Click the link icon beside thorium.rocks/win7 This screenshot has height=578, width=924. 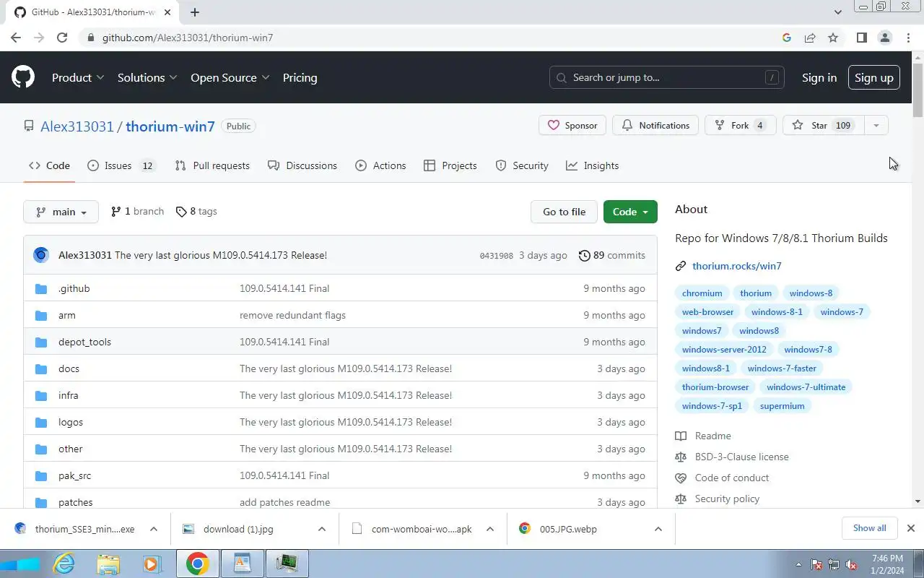pyautogui.click(x=681, y=266)
